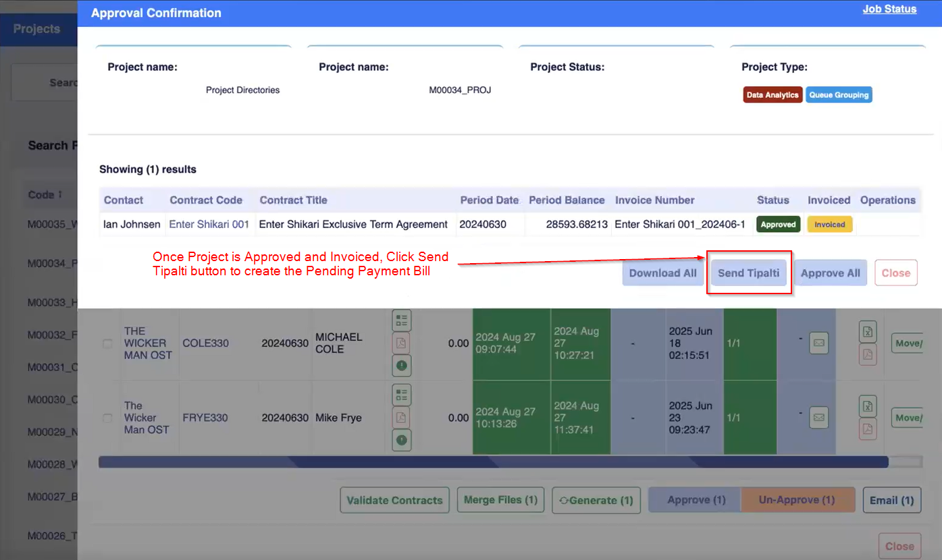Click the red PDF icon beside Mike Frye
Viewport: 942px width, 560px height.
401,418
